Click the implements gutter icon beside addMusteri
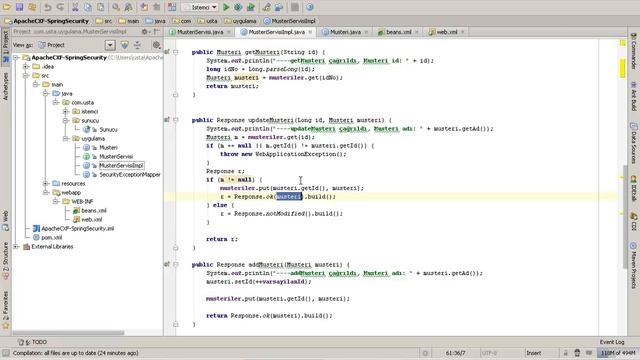Screen dimensions: 640x360 coord(167,264)
